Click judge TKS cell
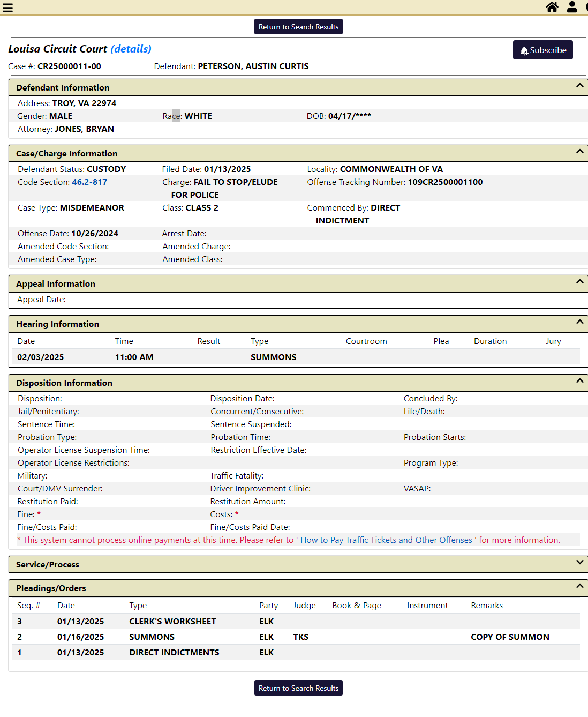This screenshot has width=588, height=717. coord(301,637)
